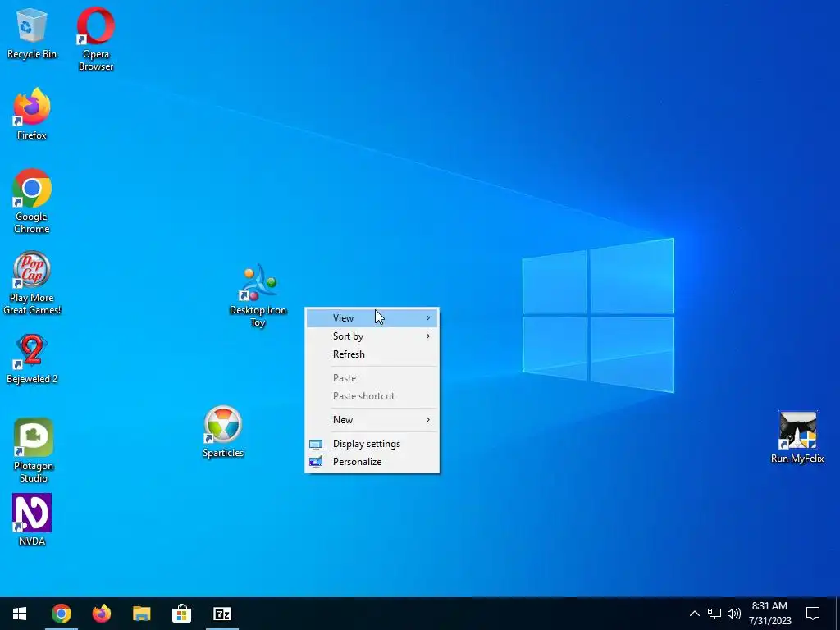Open the network status tray icon
Image resolution: width=840 pixels, height=630 pixels.
pos(714,614)
